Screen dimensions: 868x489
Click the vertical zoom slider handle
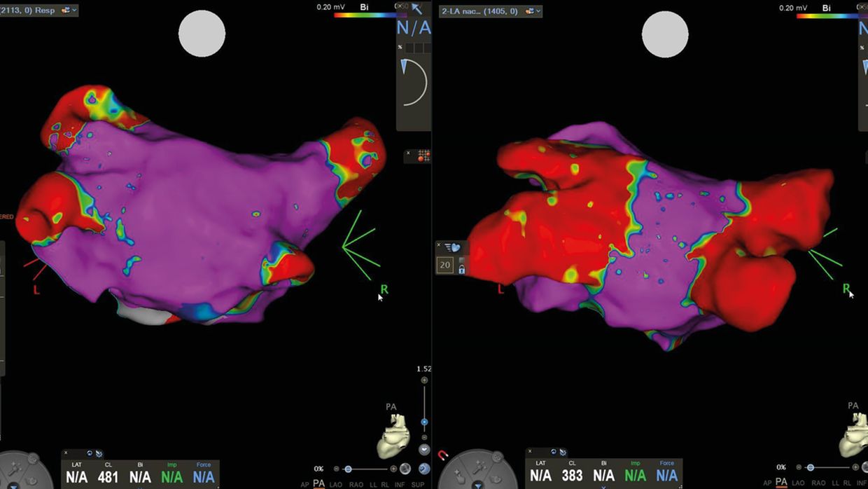pos(424,422)
